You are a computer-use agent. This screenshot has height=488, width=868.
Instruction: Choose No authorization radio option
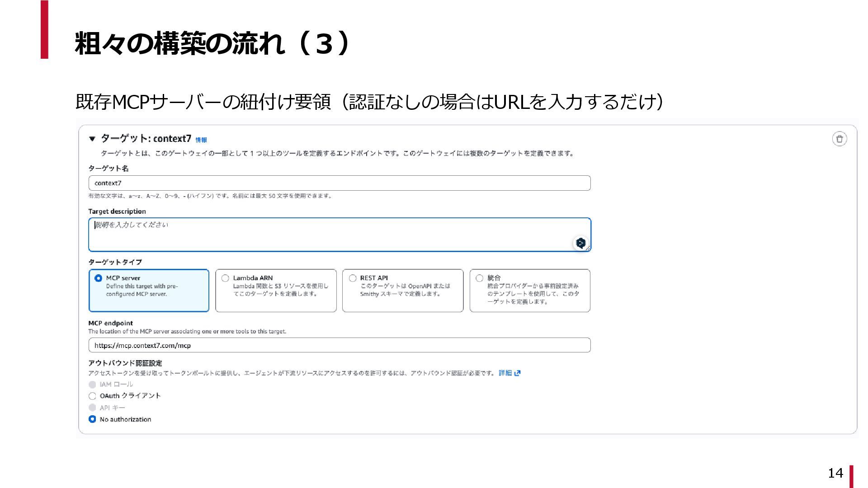tap(93, 419)
